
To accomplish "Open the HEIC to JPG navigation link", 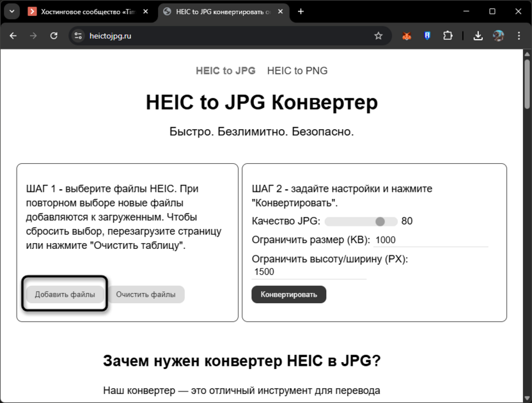I will pyautogui.click(x=226, y=70).
